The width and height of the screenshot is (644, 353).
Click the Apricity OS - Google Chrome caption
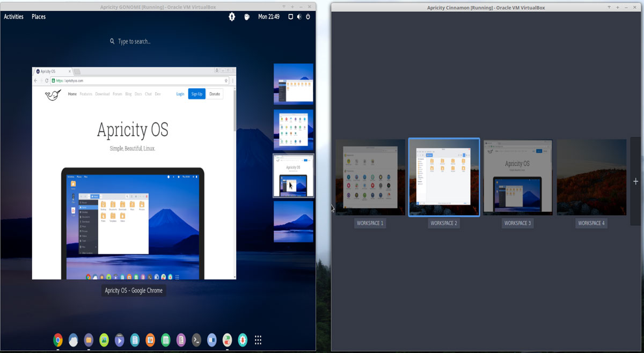pos(134,290)
